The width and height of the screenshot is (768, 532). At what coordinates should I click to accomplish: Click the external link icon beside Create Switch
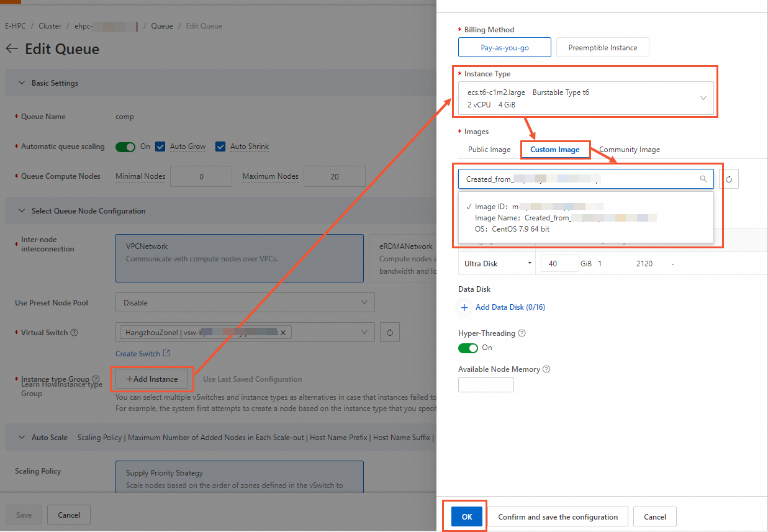coord(166,353)
